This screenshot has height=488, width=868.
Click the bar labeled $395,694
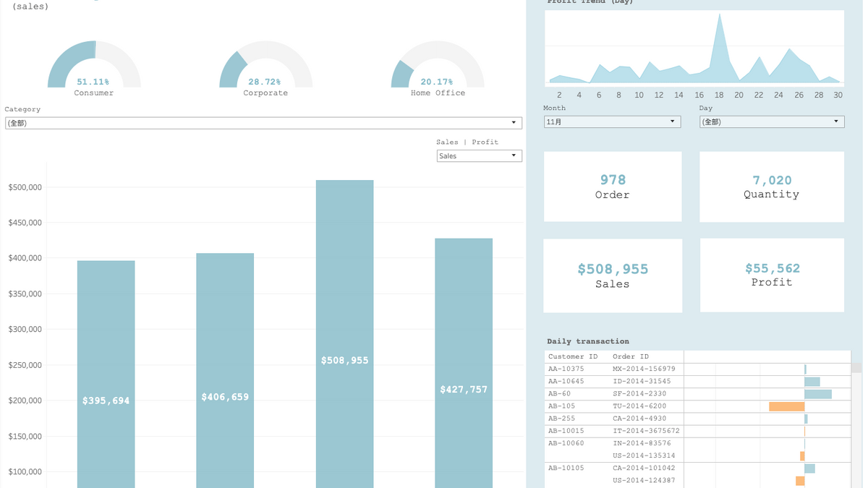pyautogui.click(x=106, y=374)
